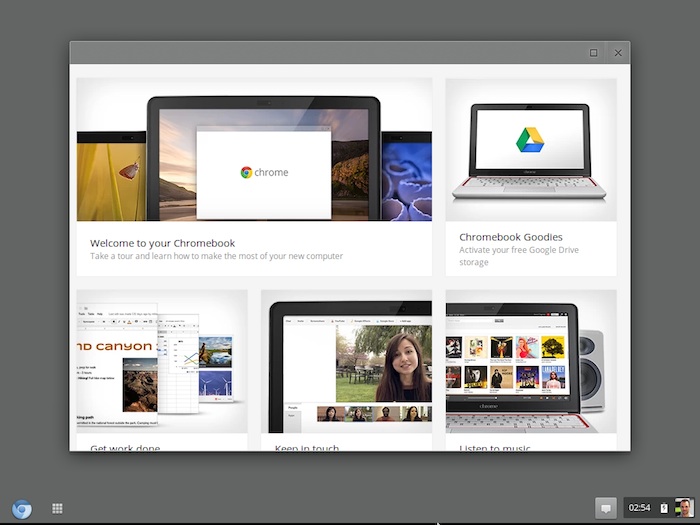Click the Chrome logo in the tour image
The width and height of the screenshot is (700, 525).
pyautogui.click(x=264, y=172)
